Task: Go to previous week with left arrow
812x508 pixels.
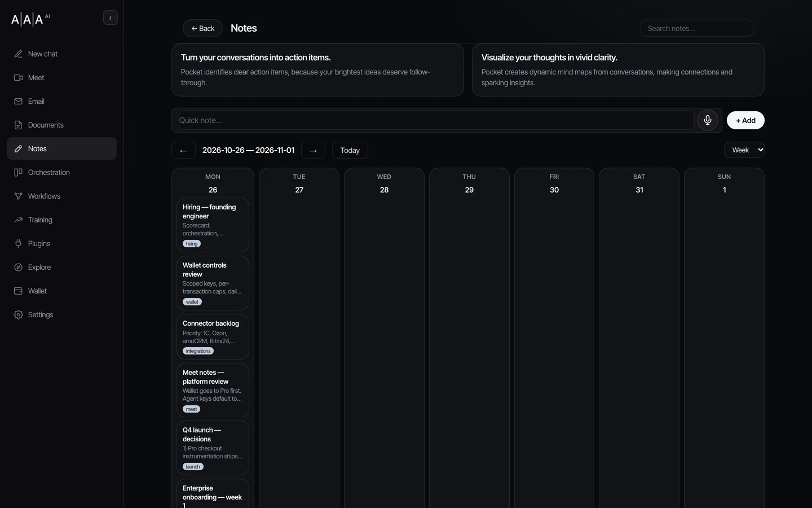Action: click(183, 150)
